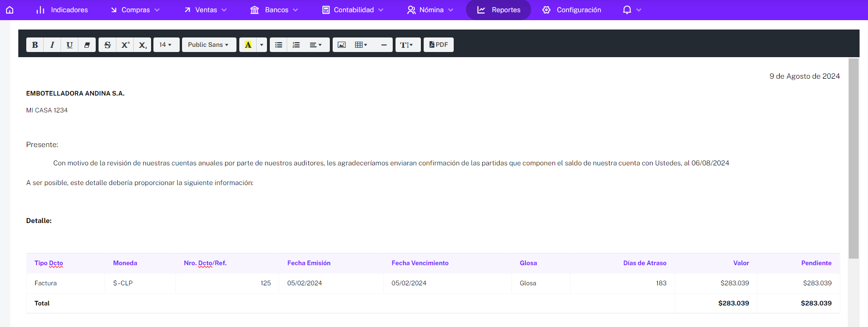Insert an unordered bullet list

(279, 45)
